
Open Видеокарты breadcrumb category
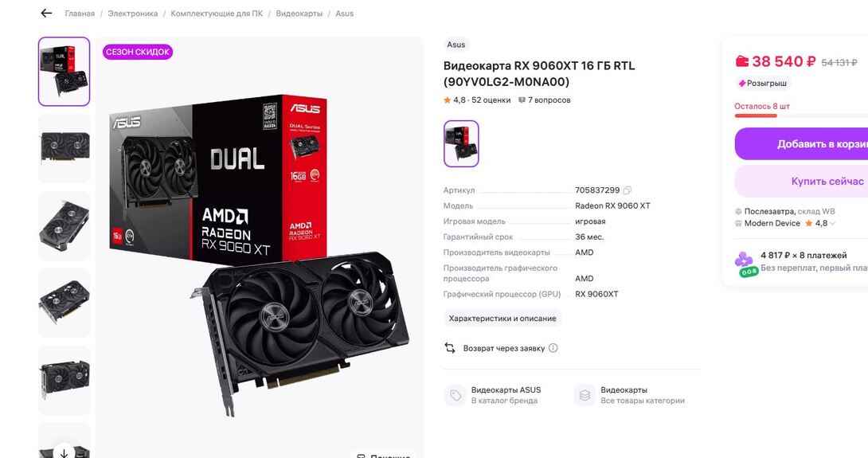pyautogui.click(x=299, y=14)
